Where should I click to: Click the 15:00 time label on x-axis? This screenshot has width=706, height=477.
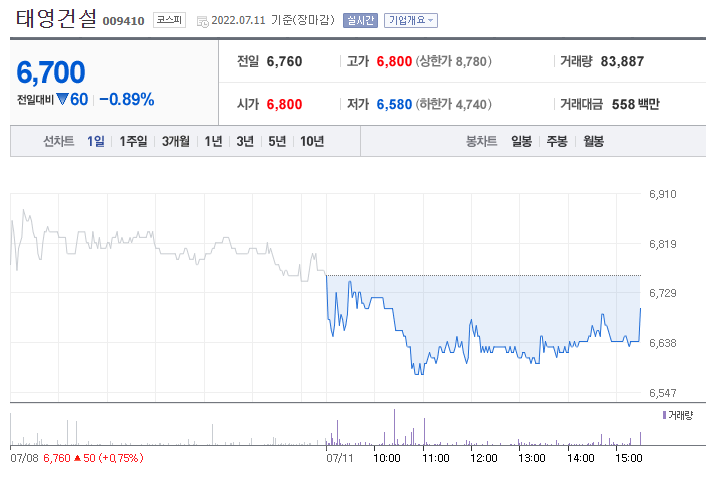pyautogui.click(x=629, y=458)
